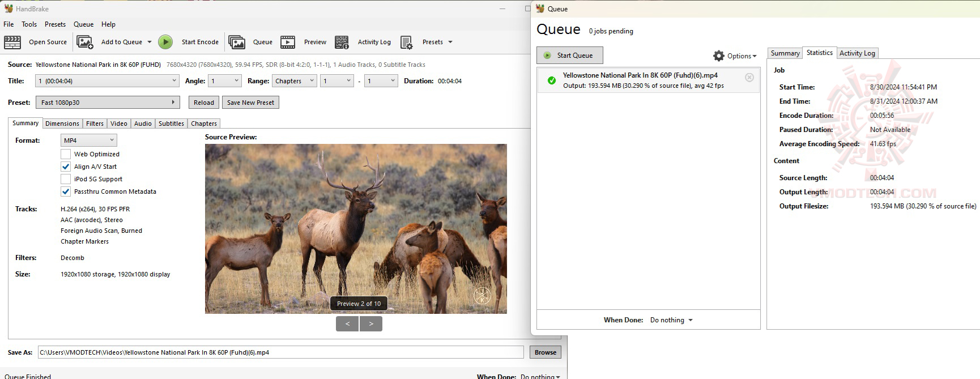Expand the Presets toolbar dropdown arrow
980x379 pixels.
click(x=450, y=42)
